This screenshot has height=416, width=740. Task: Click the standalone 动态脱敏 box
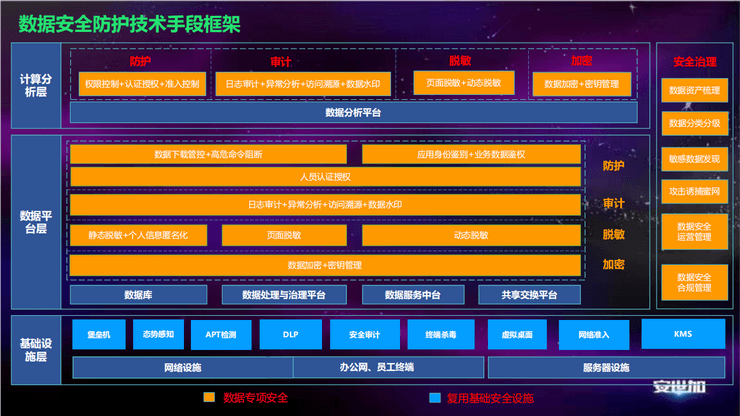pyautogui.click(x=471, y=235)
